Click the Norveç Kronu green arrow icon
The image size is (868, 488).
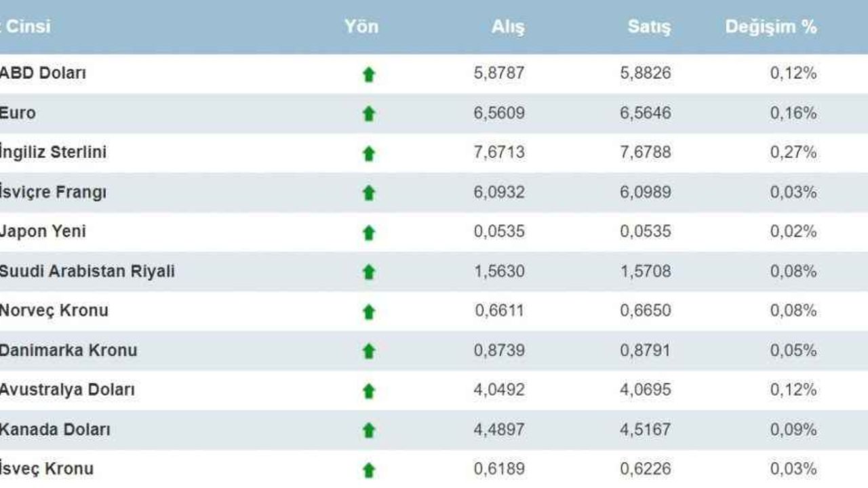(369, 312)
